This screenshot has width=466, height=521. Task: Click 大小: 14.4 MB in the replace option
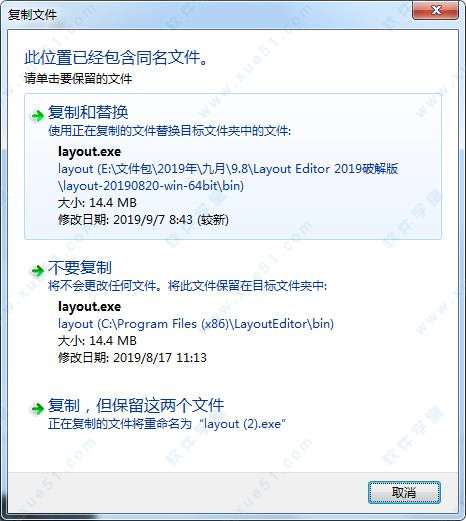97,203
